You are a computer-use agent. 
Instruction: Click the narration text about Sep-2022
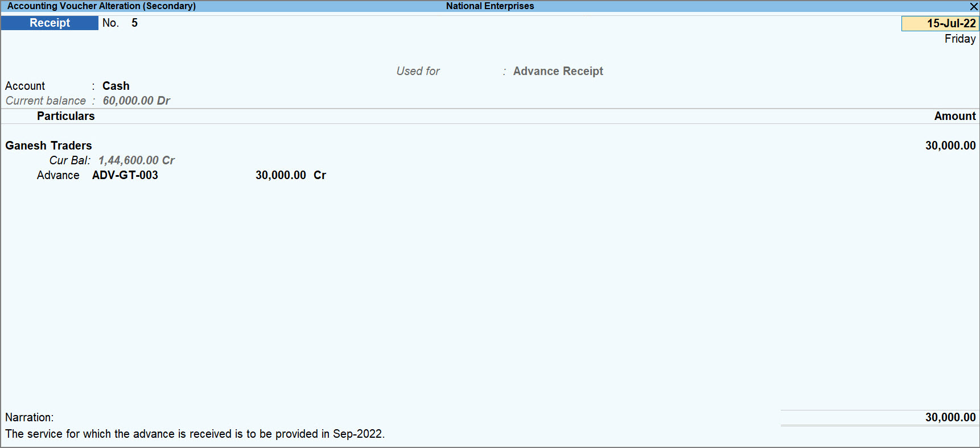point(195,434)
